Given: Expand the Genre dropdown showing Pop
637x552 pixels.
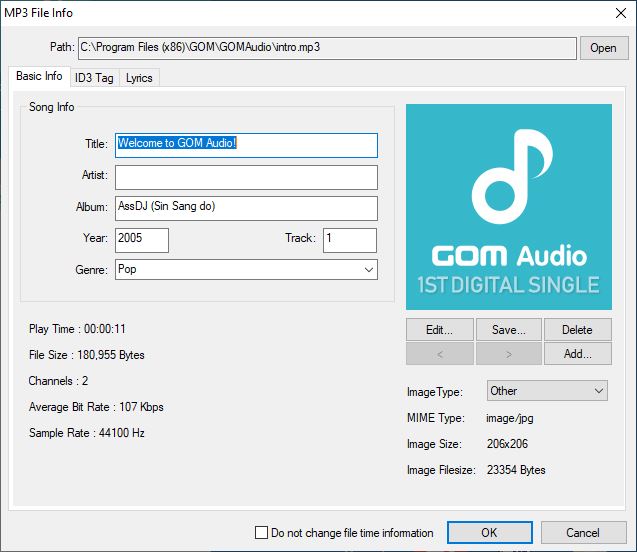Looking at the screenshot, I should 246,270.
